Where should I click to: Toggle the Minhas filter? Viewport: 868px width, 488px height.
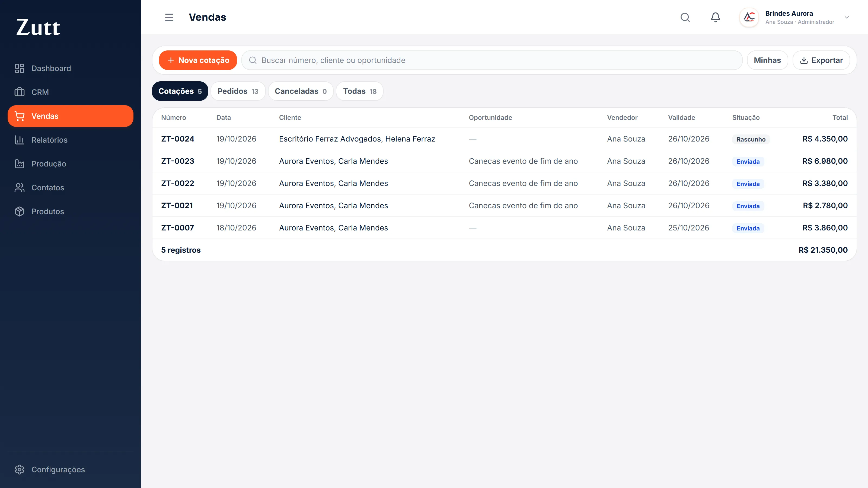767,60
